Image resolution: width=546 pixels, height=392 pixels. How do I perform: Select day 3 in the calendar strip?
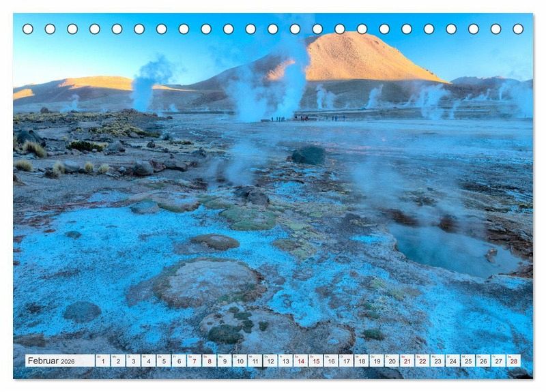point(133,361)
